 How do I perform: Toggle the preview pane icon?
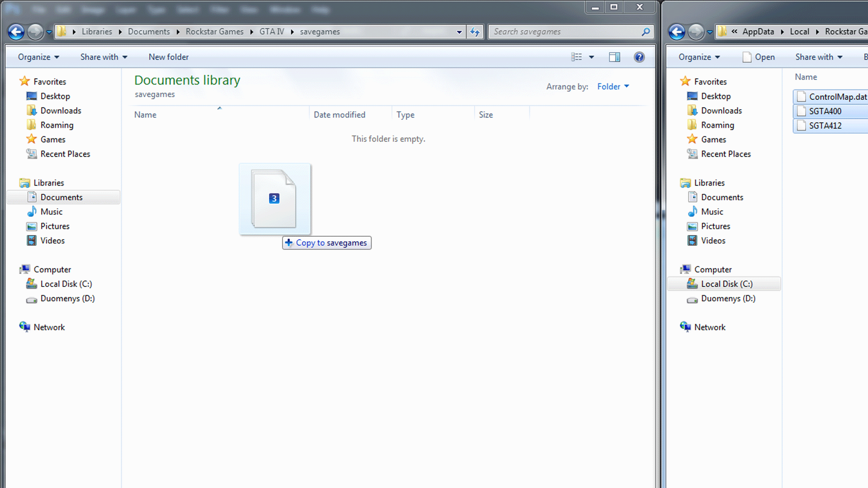614,57
